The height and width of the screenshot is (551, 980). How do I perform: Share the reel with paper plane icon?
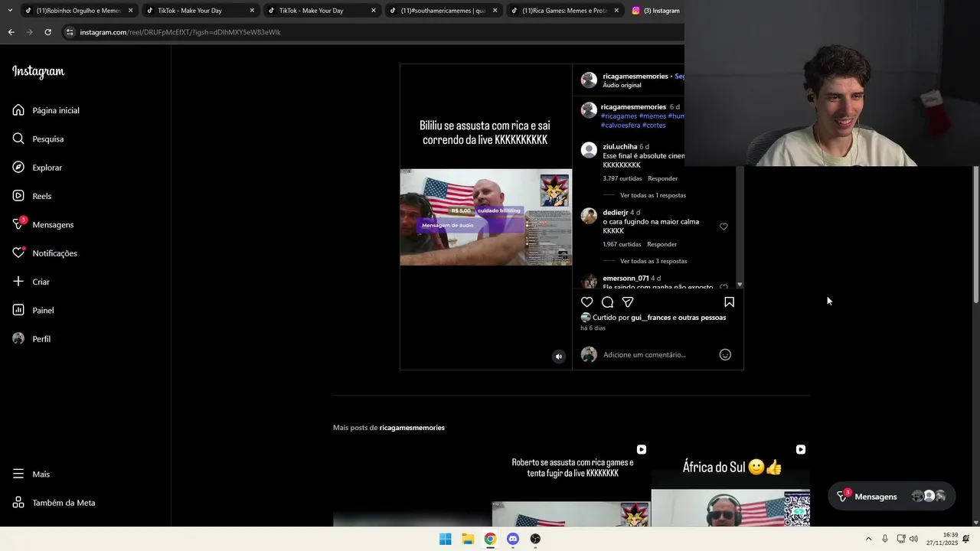point(628,302)
